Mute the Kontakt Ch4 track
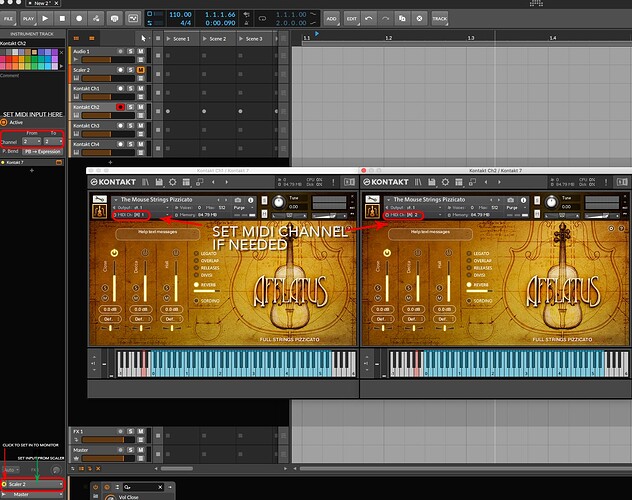The height and width of the screenshot is (500, 632). pos(140,144)
